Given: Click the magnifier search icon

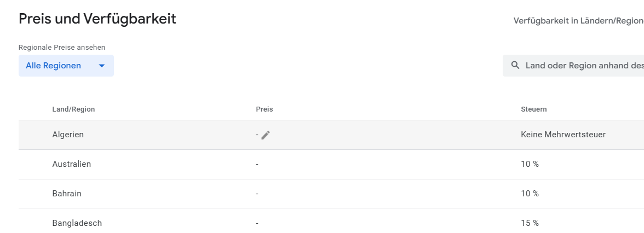Looking at the screenshot, I should coord(515,66).
